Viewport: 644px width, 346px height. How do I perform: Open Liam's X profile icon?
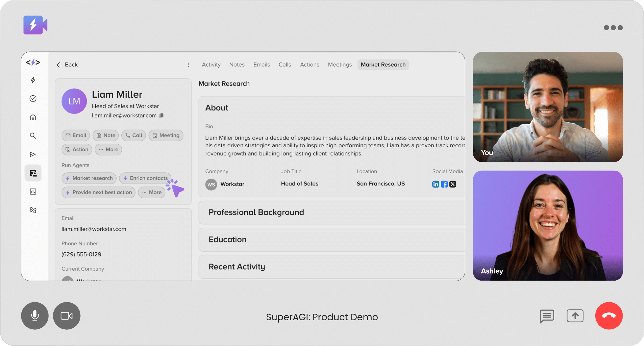[453, 184]
